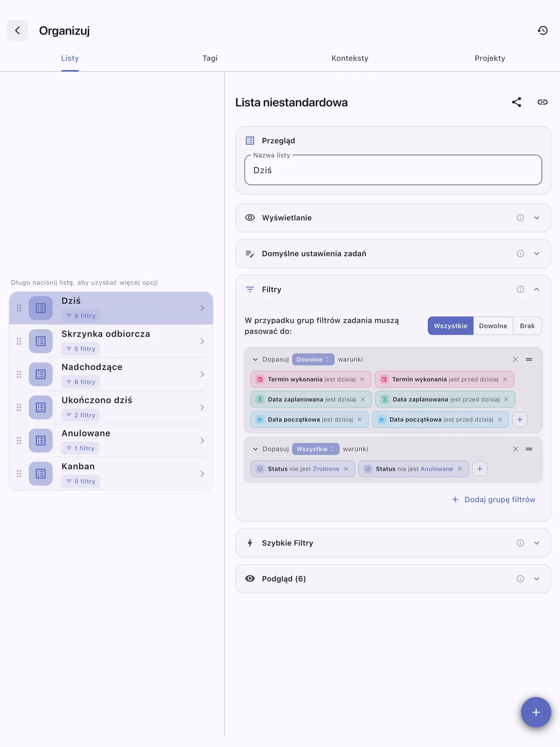Set filter group matching to Brak

pyautogui.click(x=527, y=326)
